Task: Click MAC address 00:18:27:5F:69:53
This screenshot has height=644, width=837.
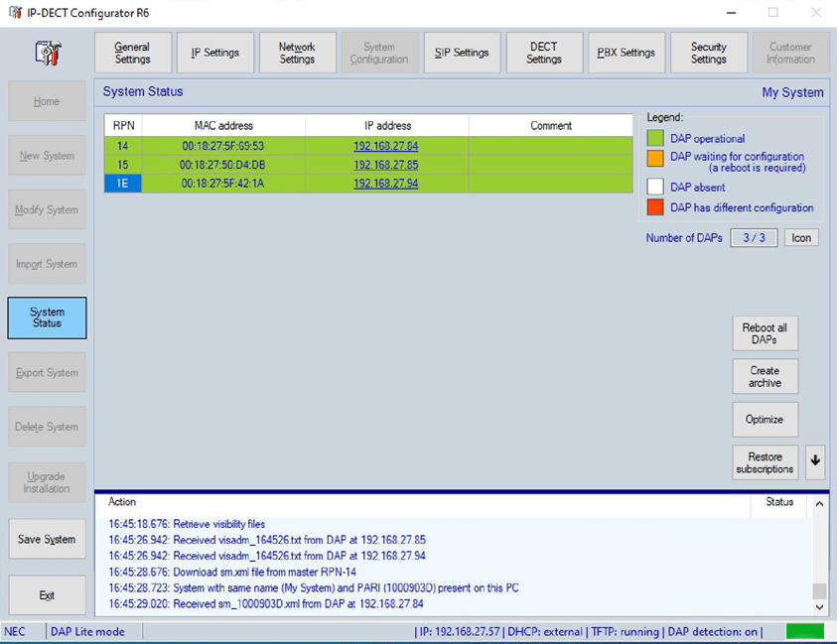Action: pos(223,146)
